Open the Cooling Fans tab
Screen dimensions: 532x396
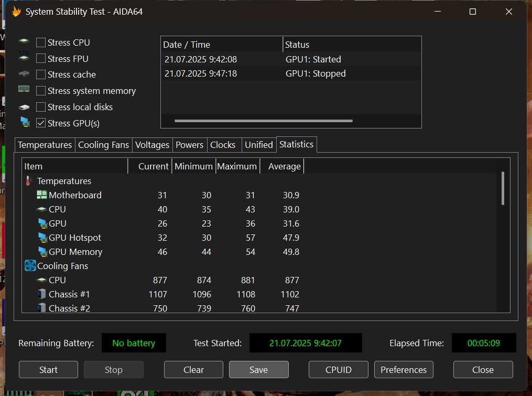(x=103, y=145)
